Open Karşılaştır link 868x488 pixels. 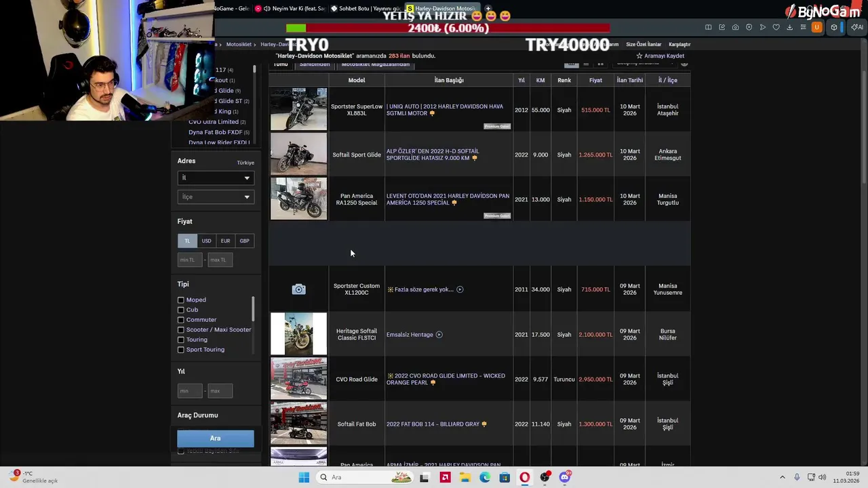pyautogui.click(x=679, y=44)
